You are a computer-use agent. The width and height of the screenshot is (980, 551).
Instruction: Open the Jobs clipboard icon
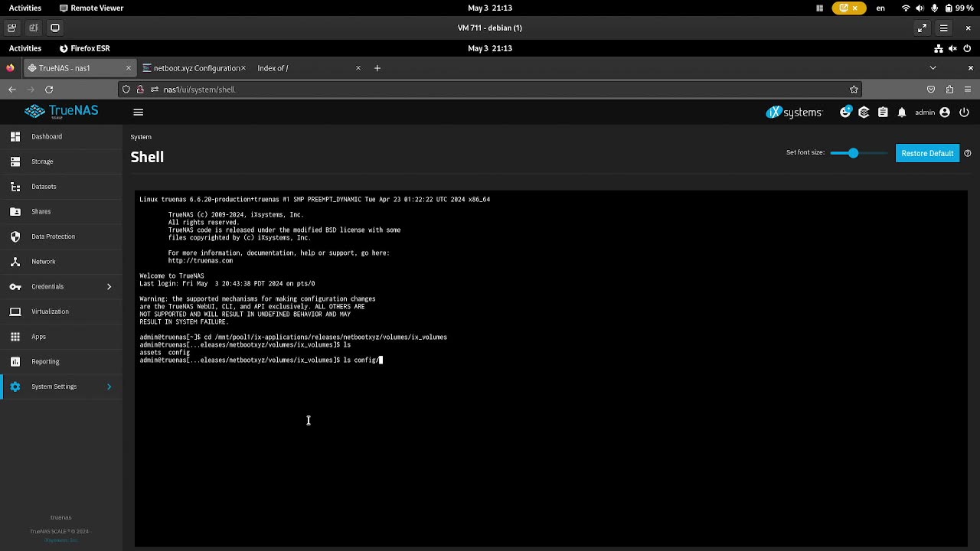tap(883, 112)
